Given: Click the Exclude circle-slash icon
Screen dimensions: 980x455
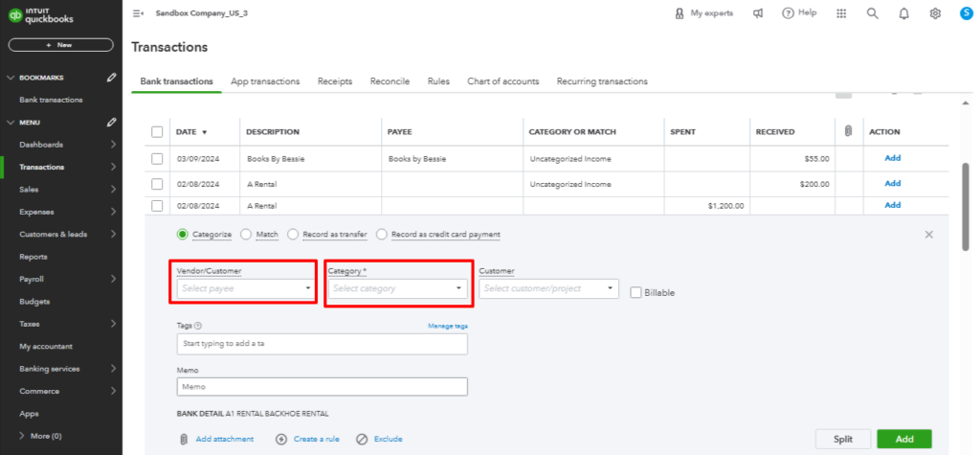Looking at the screenshot, I should [x=362, y=440].
